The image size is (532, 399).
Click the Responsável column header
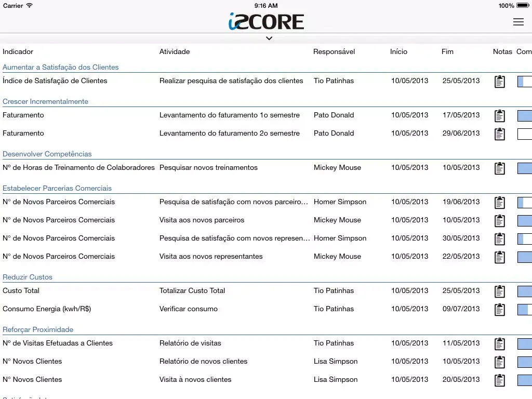pyautogui.click(x=334, y=51)
